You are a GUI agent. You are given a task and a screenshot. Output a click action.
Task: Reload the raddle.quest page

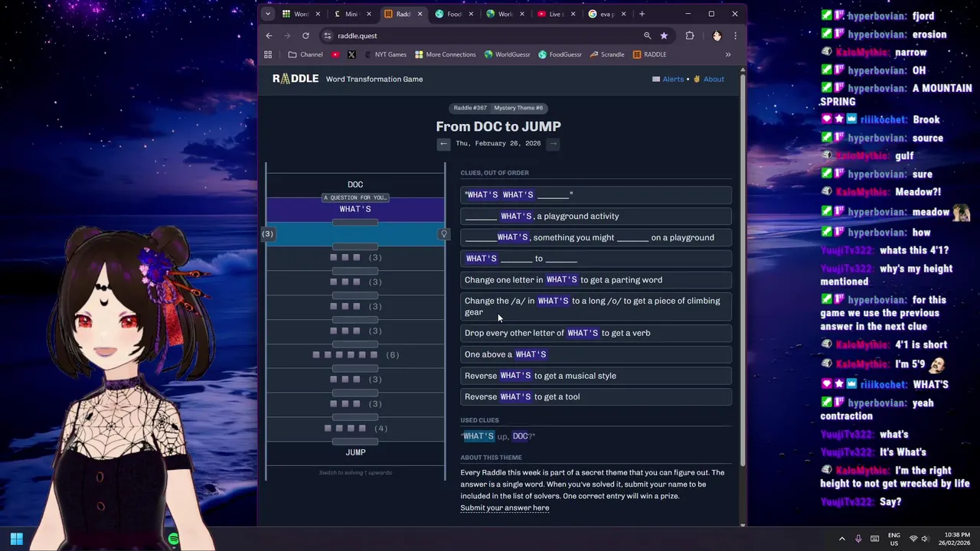pyautogui.click(x=305, y=36)
